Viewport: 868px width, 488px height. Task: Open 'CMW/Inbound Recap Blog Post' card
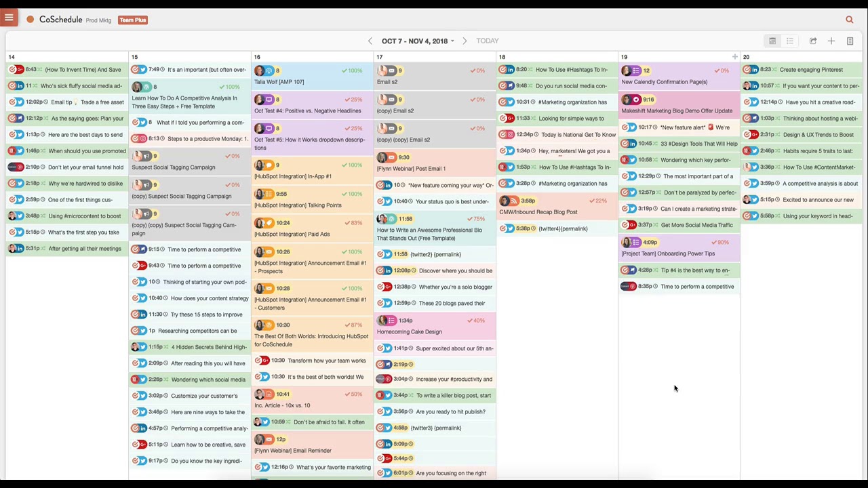click(x=556, y=206)
